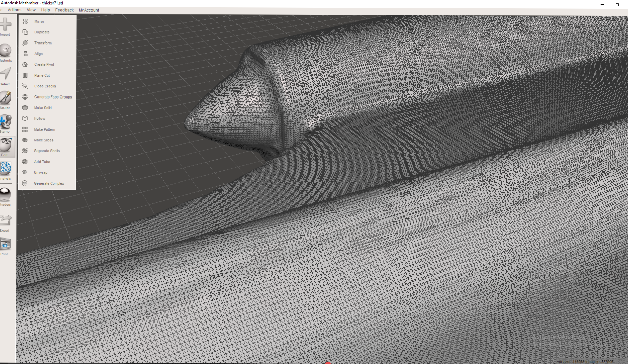Open the Meshmix parts library

pyautogui.click(x=6, y=53)
